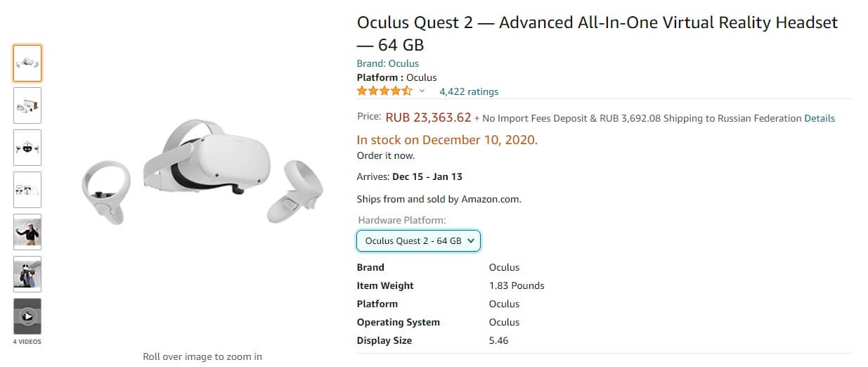View the fourth product thumbnail

pos(27,190)
